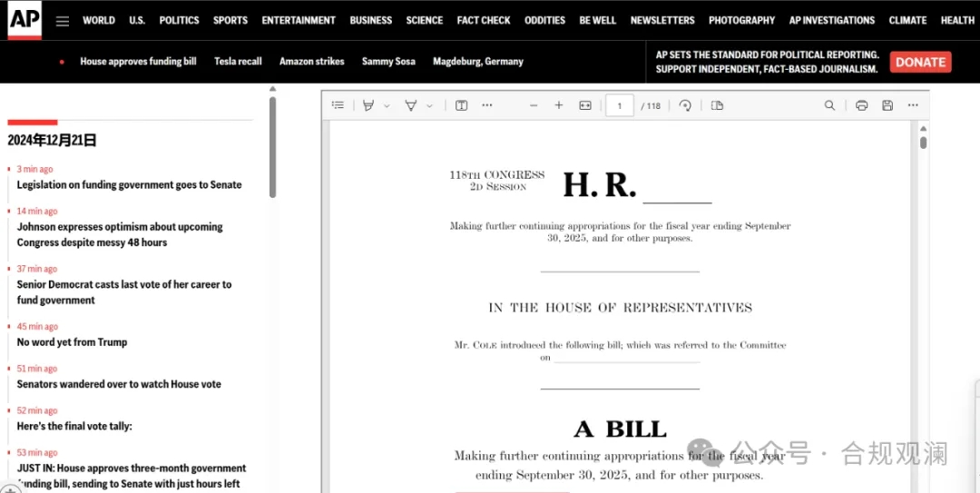Click the 52 min ago timestamp
Viewport: 980px width, 493px height.
(x=37, y=410)
